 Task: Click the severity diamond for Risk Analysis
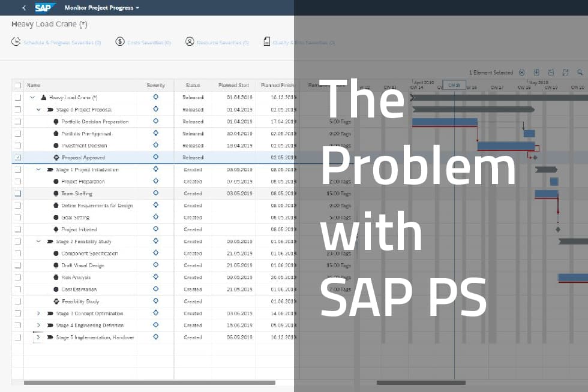tap(155, 277)
